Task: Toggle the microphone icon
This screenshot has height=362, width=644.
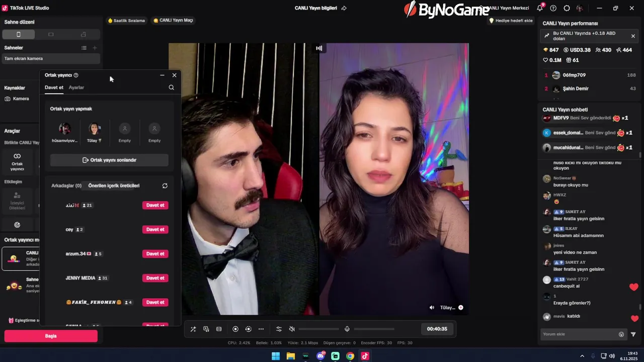Action: tap(347, 329)
